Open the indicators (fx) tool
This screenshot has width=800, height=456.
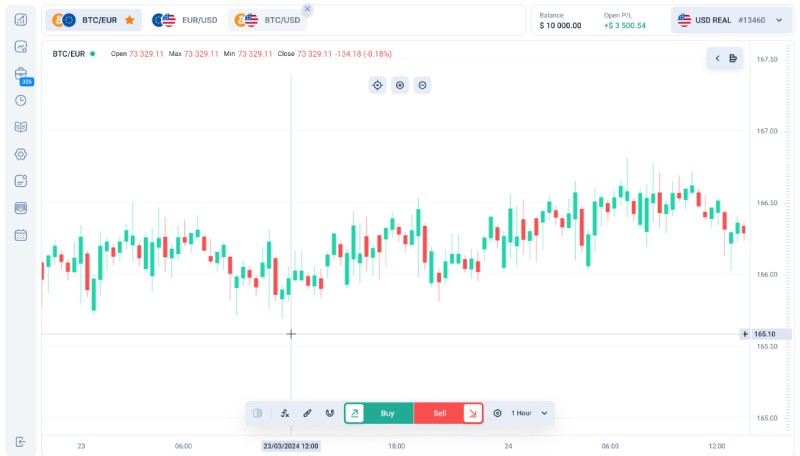285,413
